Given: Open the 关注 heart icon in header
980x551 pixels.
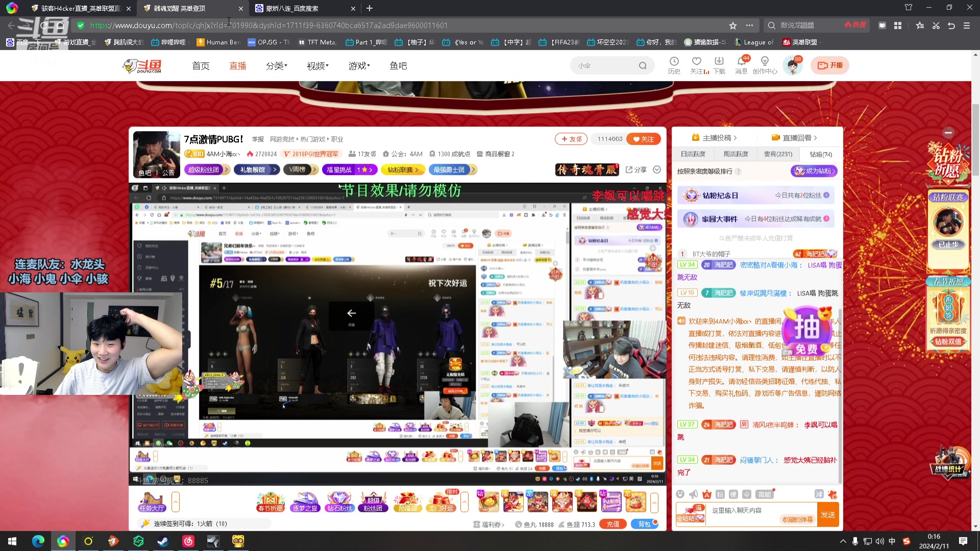Looking at the screenshot, I should click(x=697, y=65).
